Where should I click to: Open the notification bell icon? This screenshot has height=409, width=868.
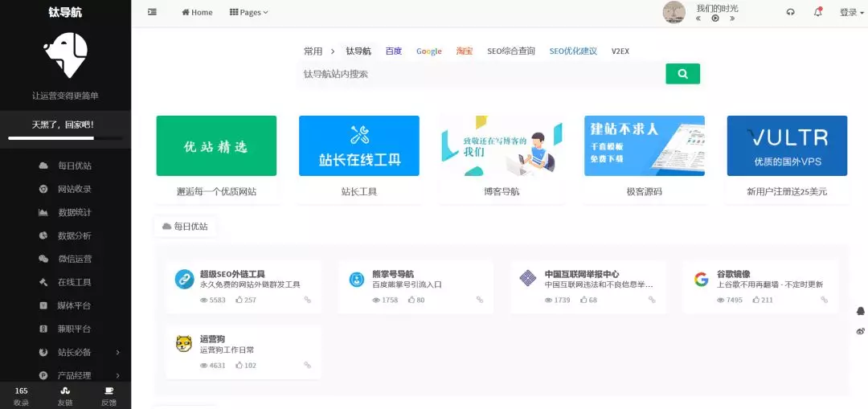817,12
